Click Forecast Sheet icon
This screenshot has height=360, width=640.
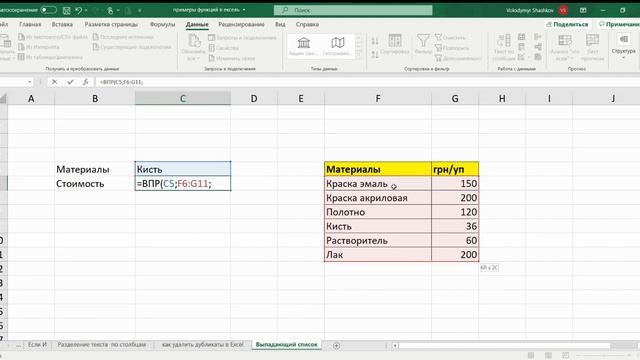[x=592, y=47]
